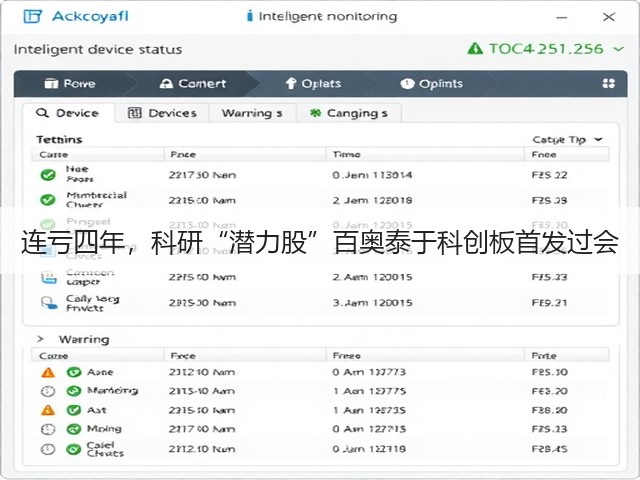Minimize the Ackcoyafl window
640x480 pixels.
click(x=562, y=17)
